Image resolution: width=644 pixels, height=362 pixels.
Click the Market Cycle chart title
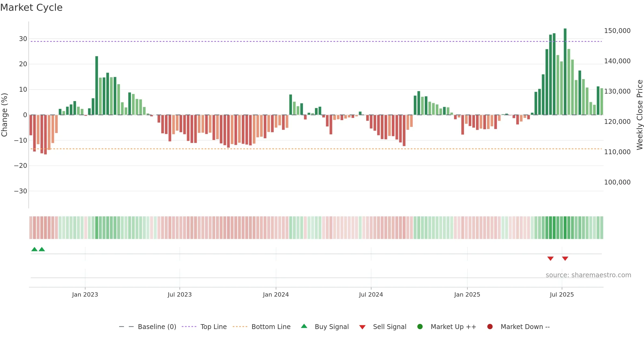pos(31,8)
